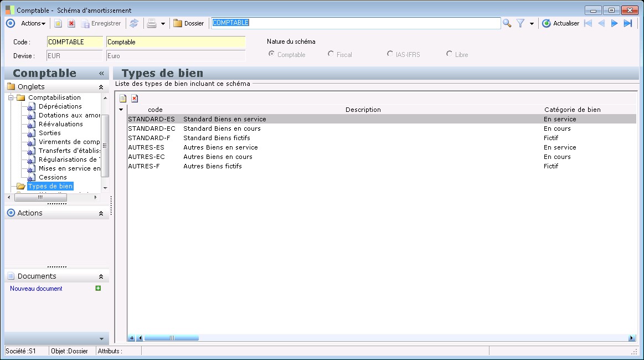Image resolution: width=644 pixels, height=360 pixels.
Task: Go to next record arrow
Action: coord(615,23)
